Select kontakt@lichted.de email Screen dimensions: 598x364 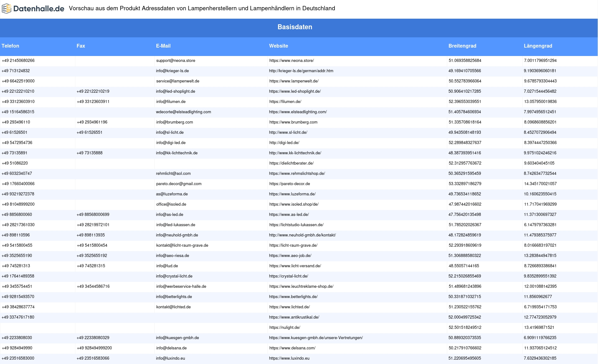point(173,307)
